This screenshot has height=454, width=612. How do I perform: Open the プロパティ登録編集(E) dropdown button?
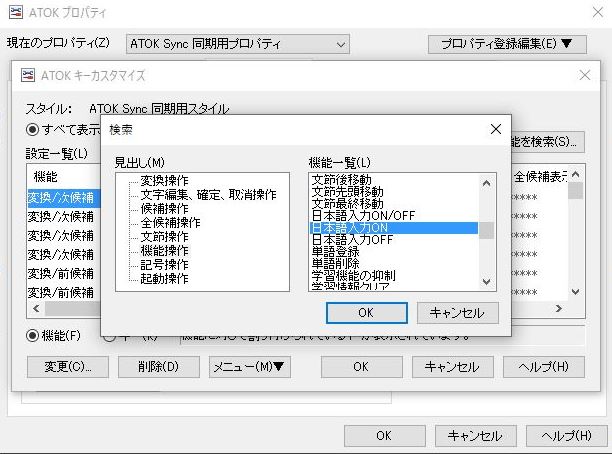coord(506,44)
